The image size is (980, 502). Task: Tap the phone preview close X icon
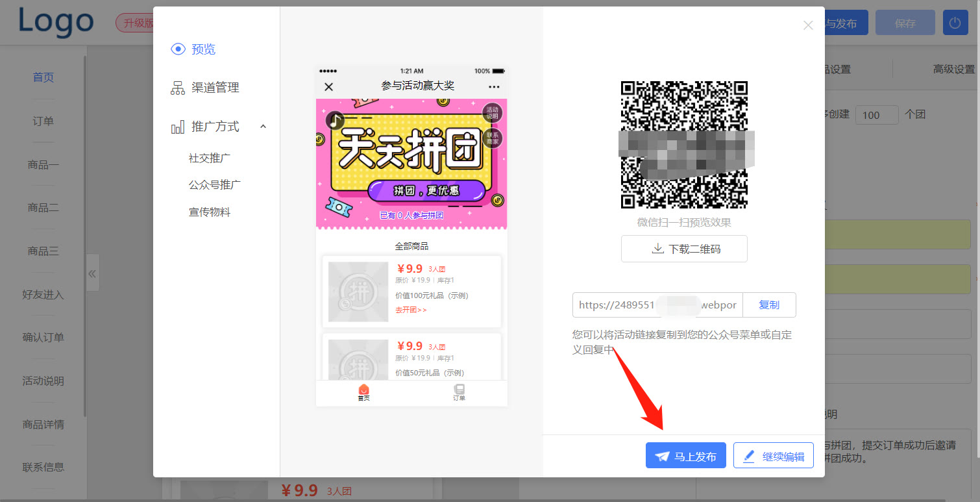328,86
